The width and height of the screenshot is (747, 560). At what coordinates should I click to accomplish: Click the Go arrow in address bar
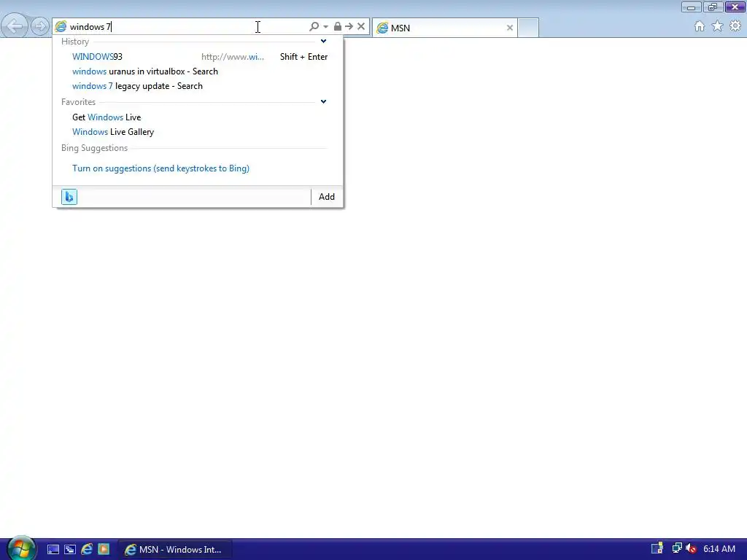pyautogui.click(x=349, y=27)
